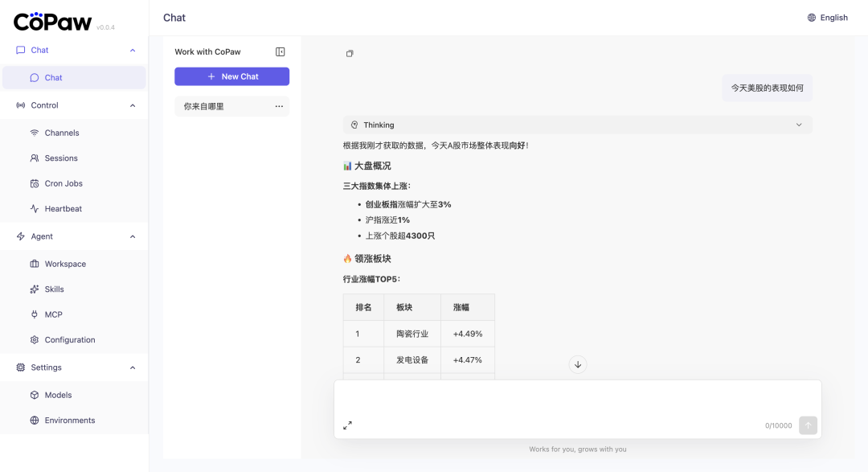Image resolution: width=868 pixels, height=472 pixels.
Task: Switch language to English
Action: pos(828,18)
